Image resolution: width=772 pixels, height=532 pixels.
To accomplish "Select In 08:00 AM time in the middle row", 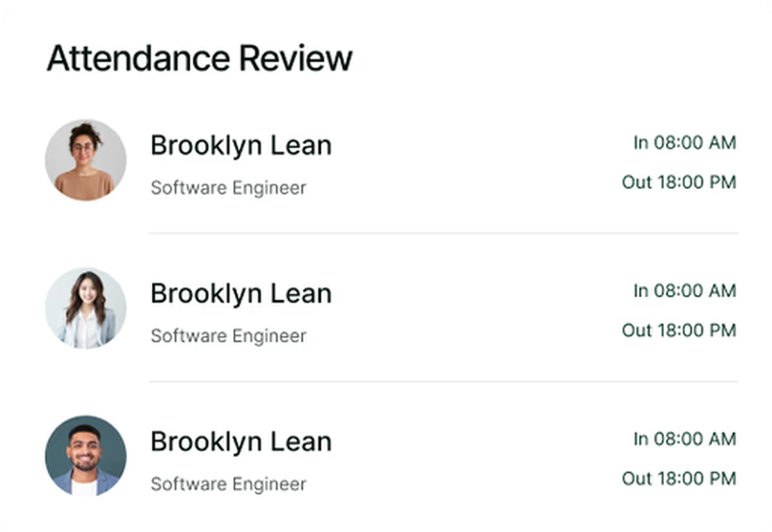I will coord(684,291).
